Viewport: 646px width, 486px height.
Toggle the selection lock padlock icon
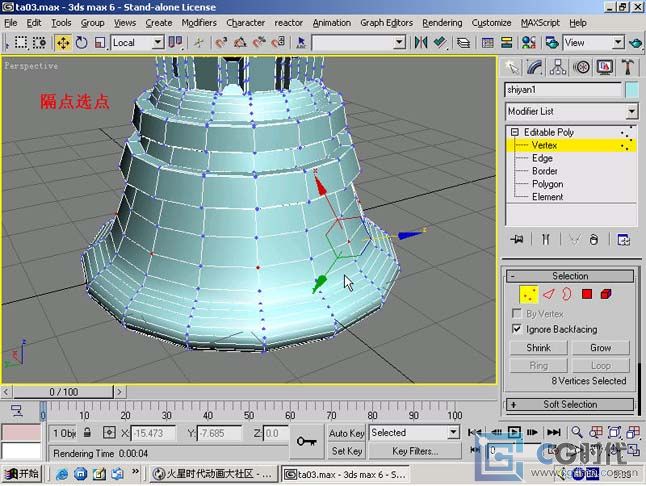87,432
